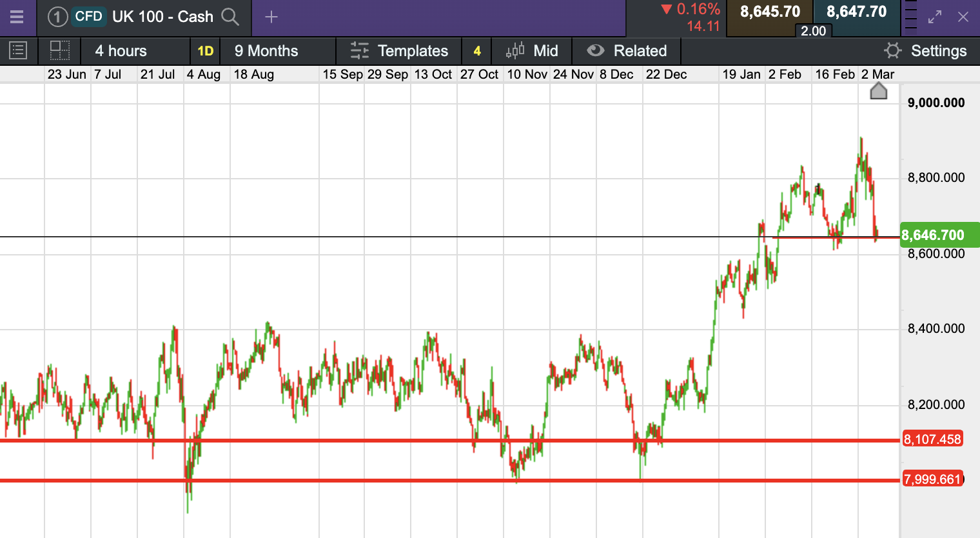Image resolution: width=980 pixels, height=538 pixels.
Task: Click the 2 Mar date axis label
Action: click(x=878, y=74)
